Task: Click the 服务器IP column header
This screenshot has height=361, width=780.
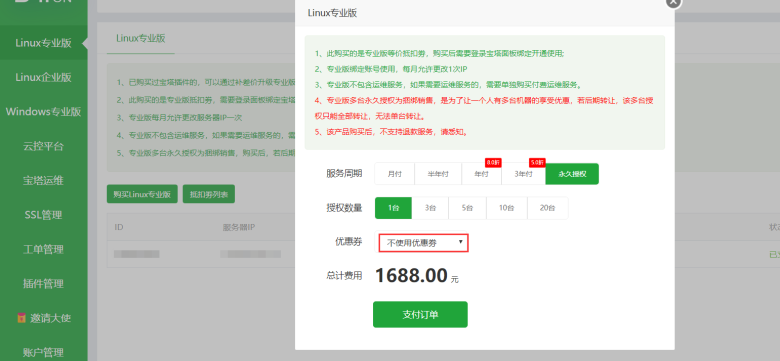Action: [239, 227]
